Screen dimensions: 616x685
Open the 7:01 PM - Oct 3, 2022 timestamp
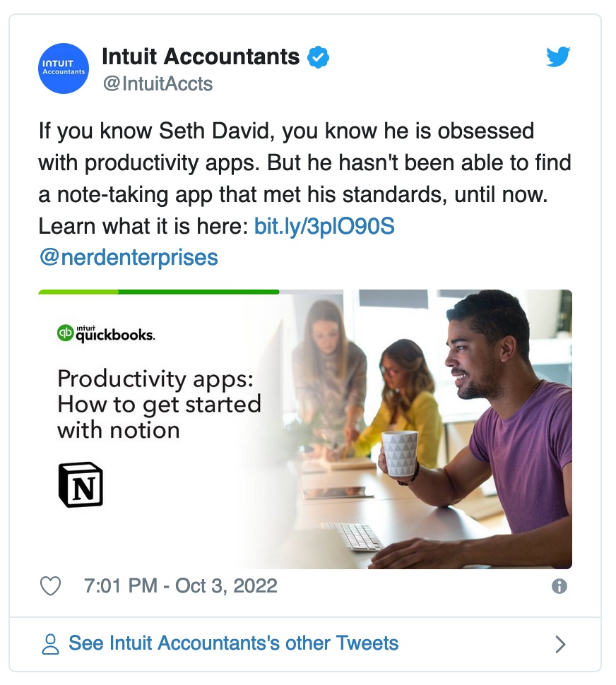[180, 586]
